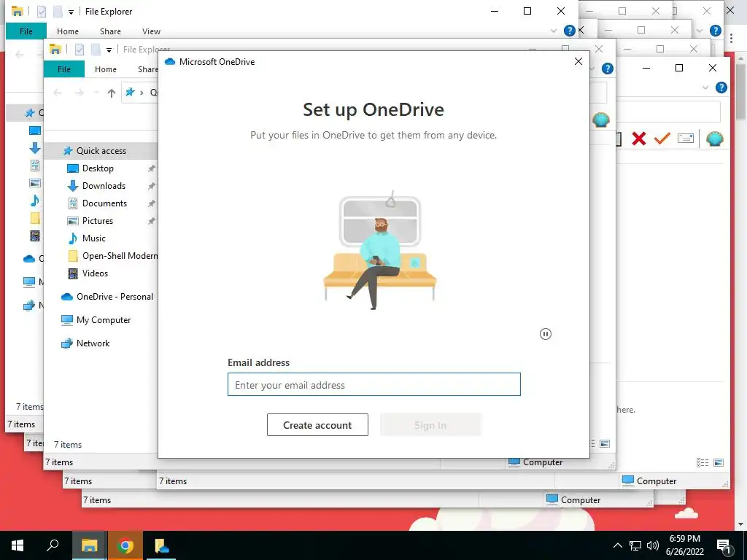Click the network icon in system tray
The width and height of the screenshot is (747, 560).
[635, 545]
